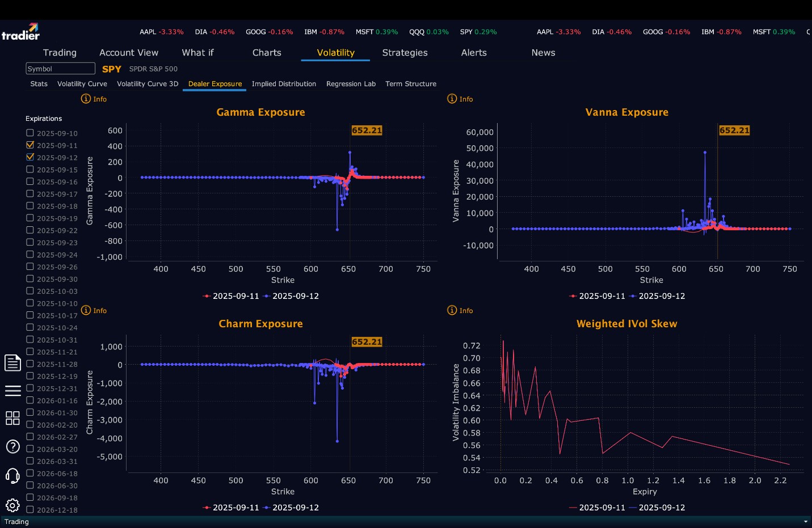Click the Charm Exposure chart title
Image resolution: width=812 pixels, height=528 pixels.
tap(260, 324)
